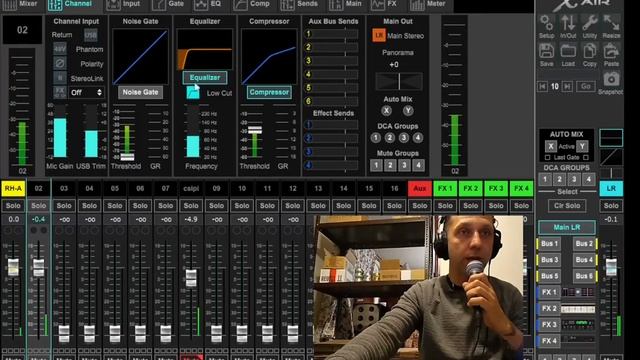This screenshot has width=640, height=360.
Task: Assign channel to Mute Group 4
Action: click(x=418, y=165)
